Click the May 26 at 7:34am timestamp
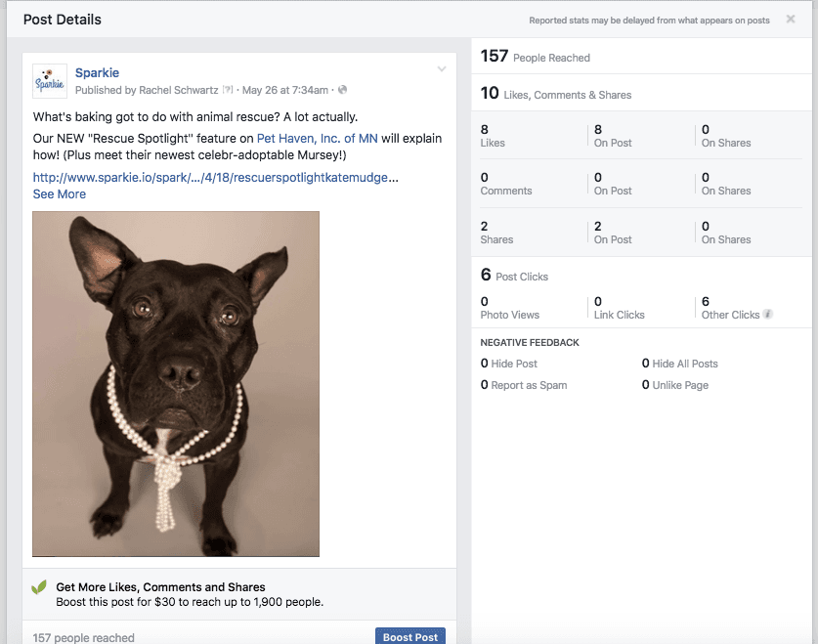This screenshot has width=818, height=644. 284,91
